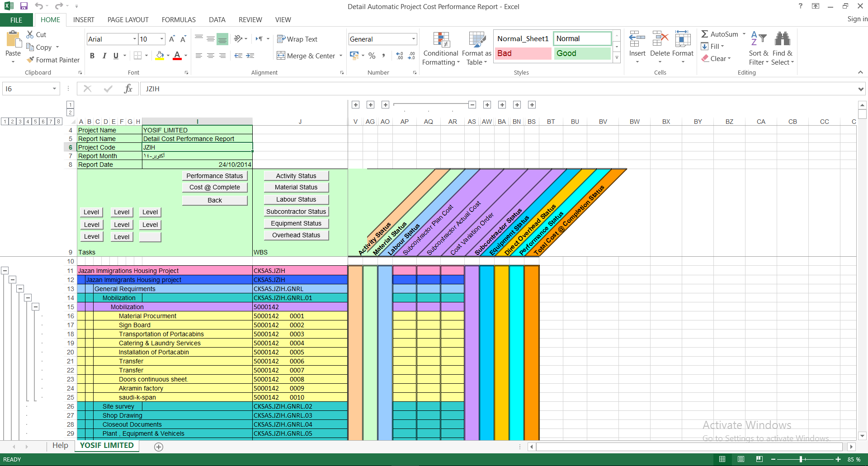Open Conditional Formatting options

coord(440,48)
